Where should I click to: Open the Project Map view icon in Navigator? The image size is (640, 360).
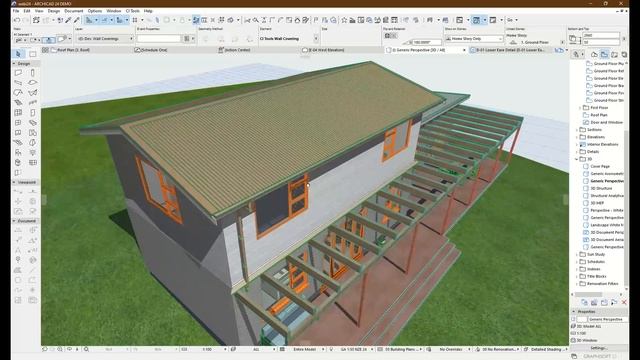pyautogui.click(x=594, y=54)
